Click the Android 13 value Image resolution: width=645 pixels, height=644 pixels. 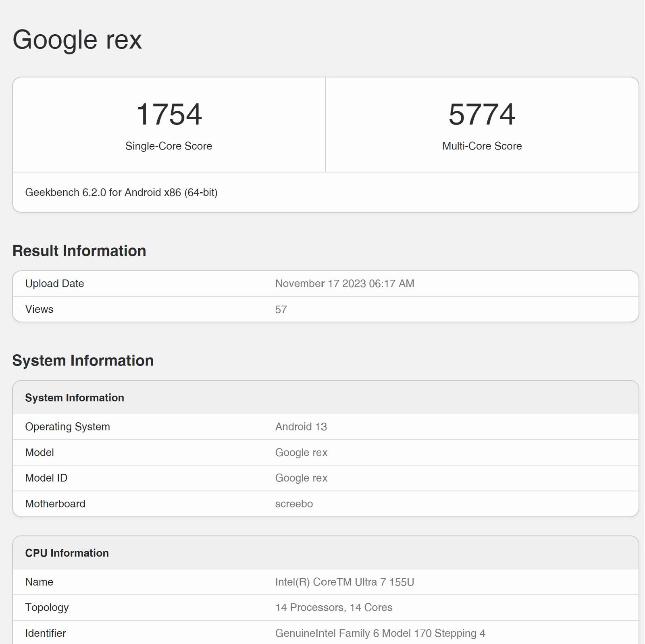pos(301,427)
